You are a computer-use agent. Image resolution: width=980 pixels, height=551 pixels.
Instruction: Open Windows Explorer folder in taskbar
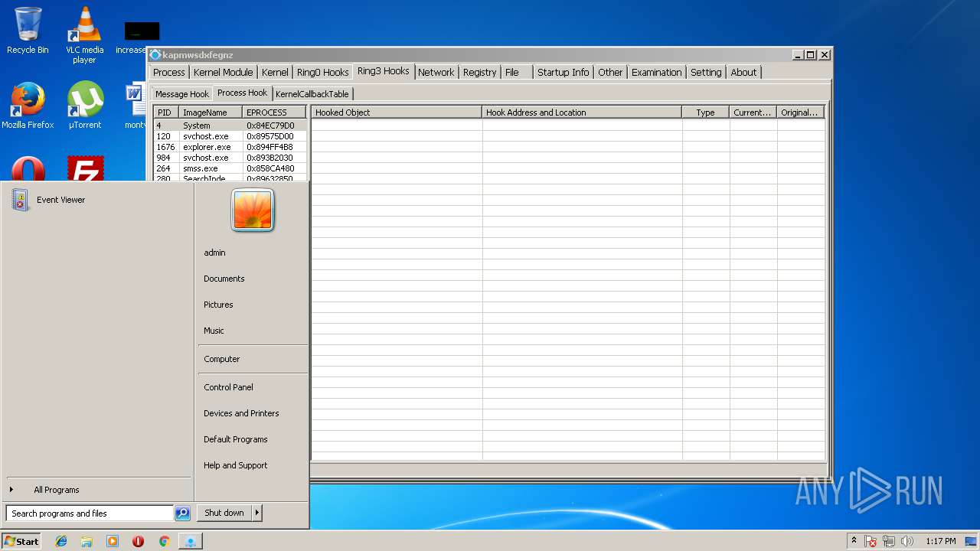(x=87, y=541)
